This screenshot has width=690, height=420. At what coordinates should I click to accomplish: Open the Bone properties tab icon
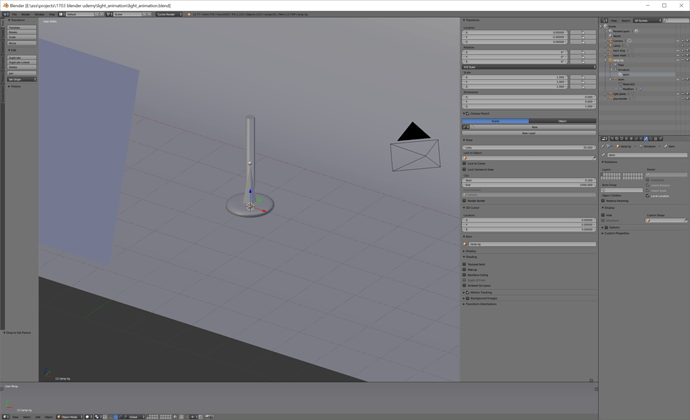coord(646,139)
